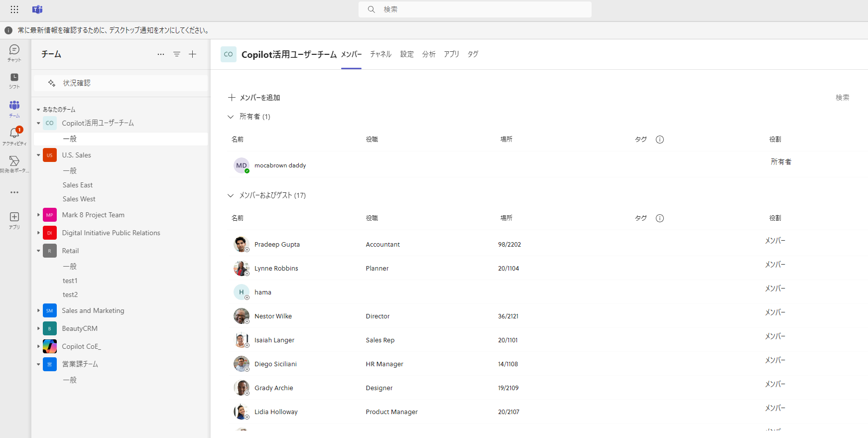Viewport: 868px width, 438px height.
Task: Collapse the あなたのチーム section
Action: coord(38,110)
